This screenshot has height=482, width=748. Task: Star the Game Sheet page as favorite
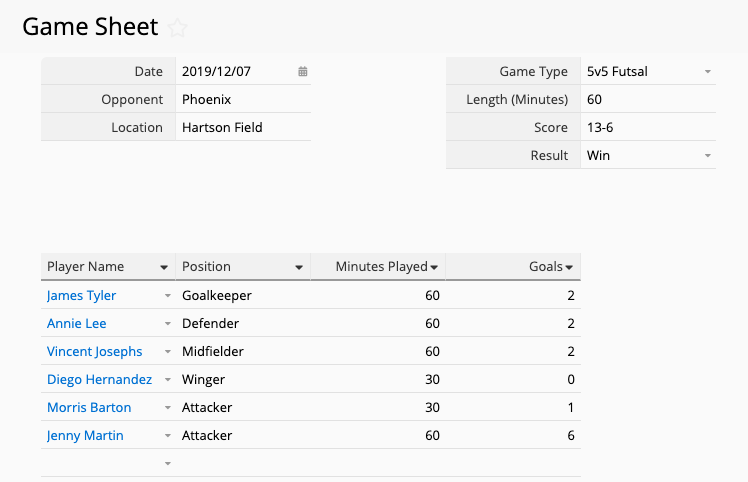(x=177, y=28)
